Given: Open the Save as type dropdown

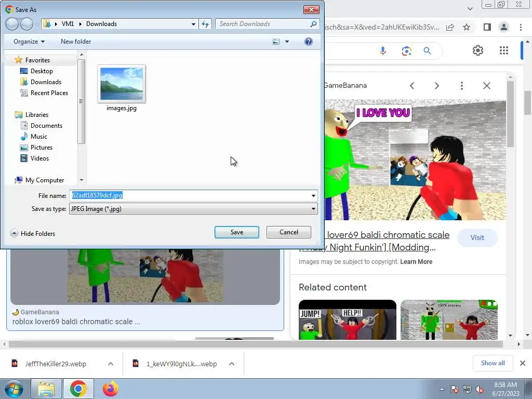Looking at the screenshot, I should [x=193, y=209].
